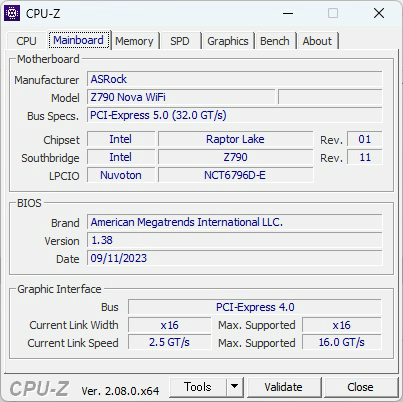Screen dimensions: 403x402
Task: Click Bus Specs PCI-Express 5.0 value
Action: click(235, 115)
